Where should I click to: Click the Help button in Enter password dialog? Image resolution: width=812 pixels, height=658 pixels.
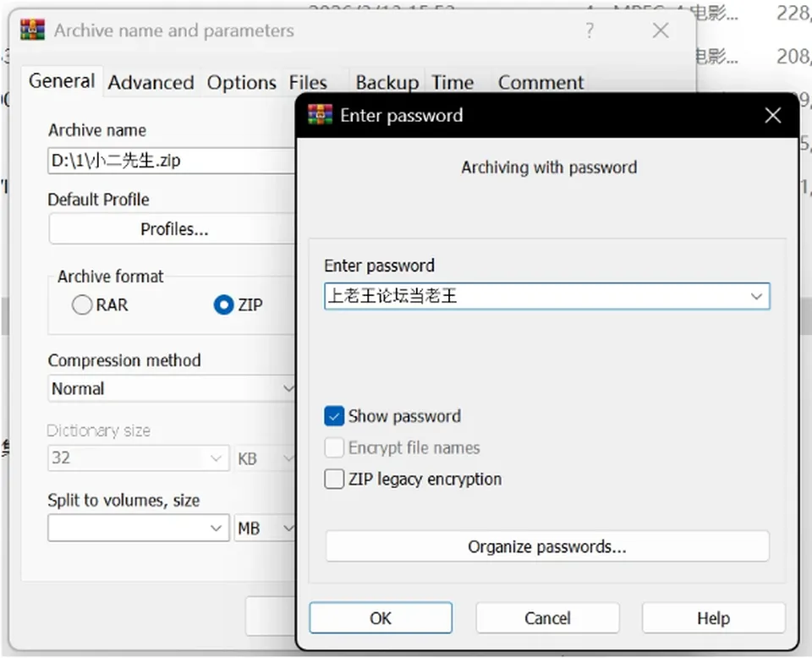(714, 617)
